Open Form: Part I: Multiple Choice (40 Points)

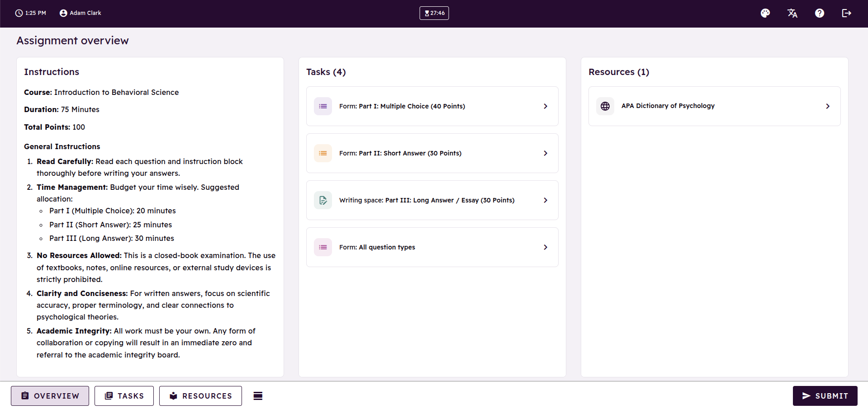432,106
